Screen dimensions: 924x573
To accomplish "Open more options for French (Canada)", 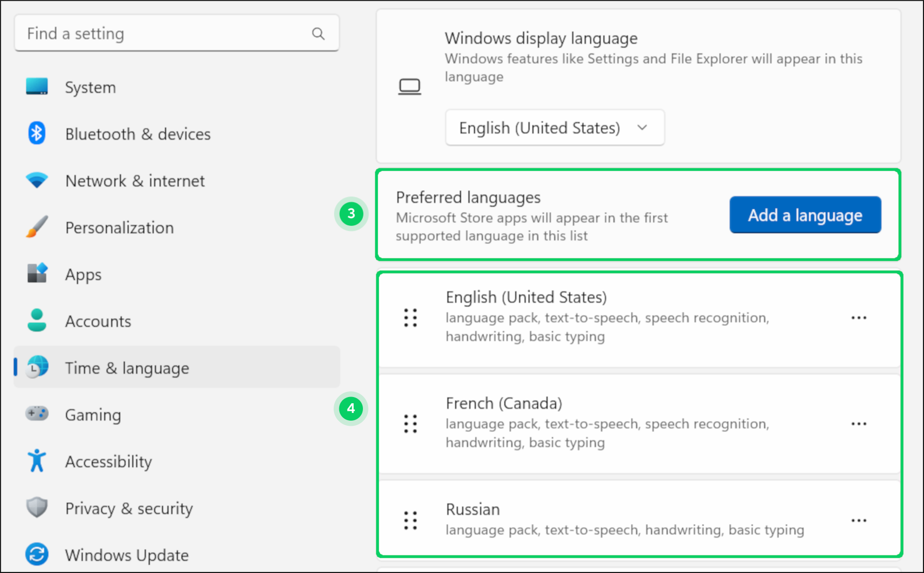I will [858, 424].
